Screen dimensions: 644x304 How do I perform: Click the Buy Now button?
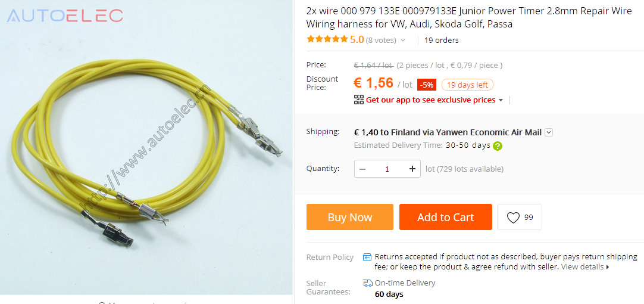[x=350, y=217]
